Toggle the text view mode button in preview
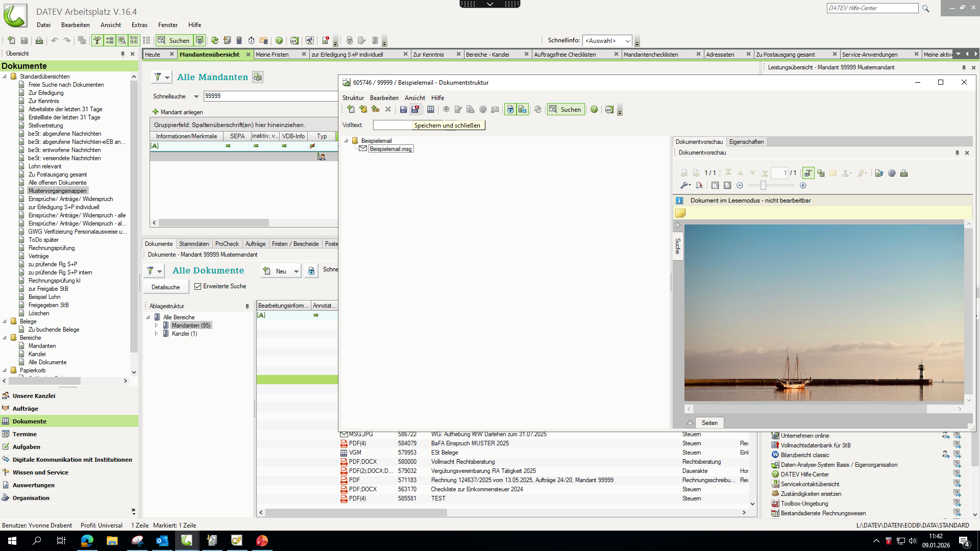Screen dimensions: 980x551 [x=808, y=173]
